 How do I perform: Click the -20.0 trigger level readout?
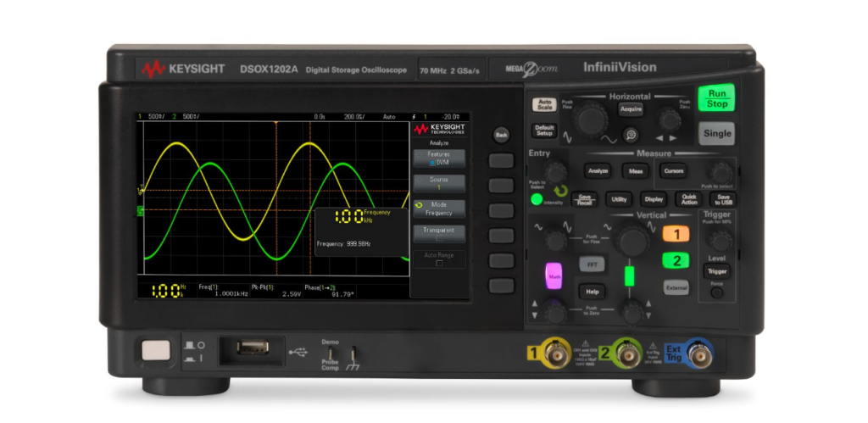pyautogui.click(x=450, y=117)
